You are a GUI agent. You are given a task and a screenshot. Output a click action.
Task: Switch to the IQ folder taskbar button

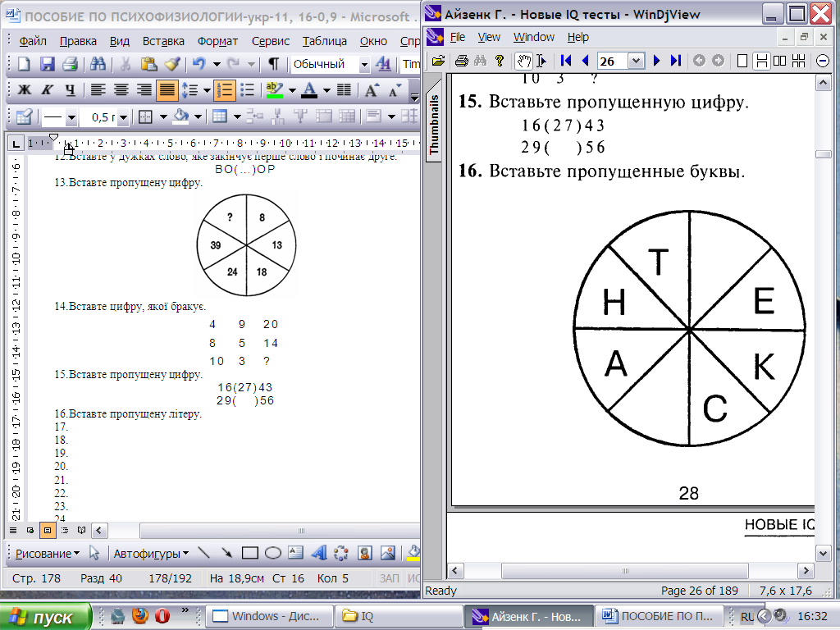coord(399,616)
